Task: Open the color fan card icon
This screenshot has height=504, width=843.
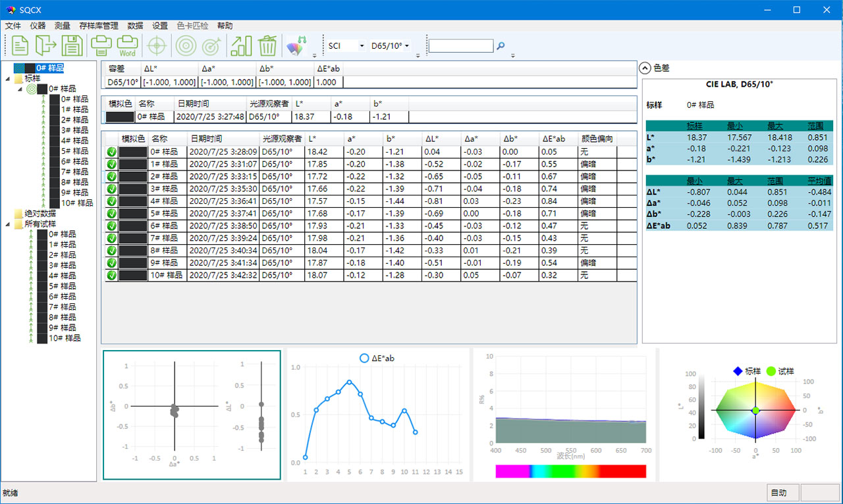Action: pyautogui.click(x=296, y=46)
